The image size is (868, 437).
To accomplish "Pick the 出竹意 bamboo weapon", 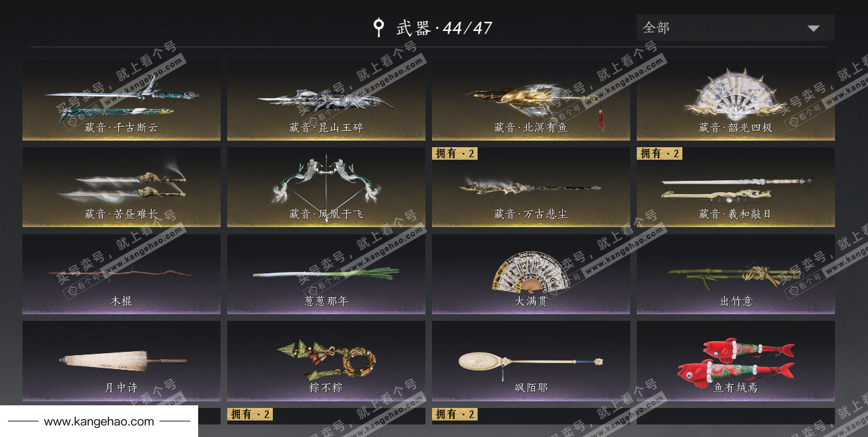I will [x=736, y=274].
